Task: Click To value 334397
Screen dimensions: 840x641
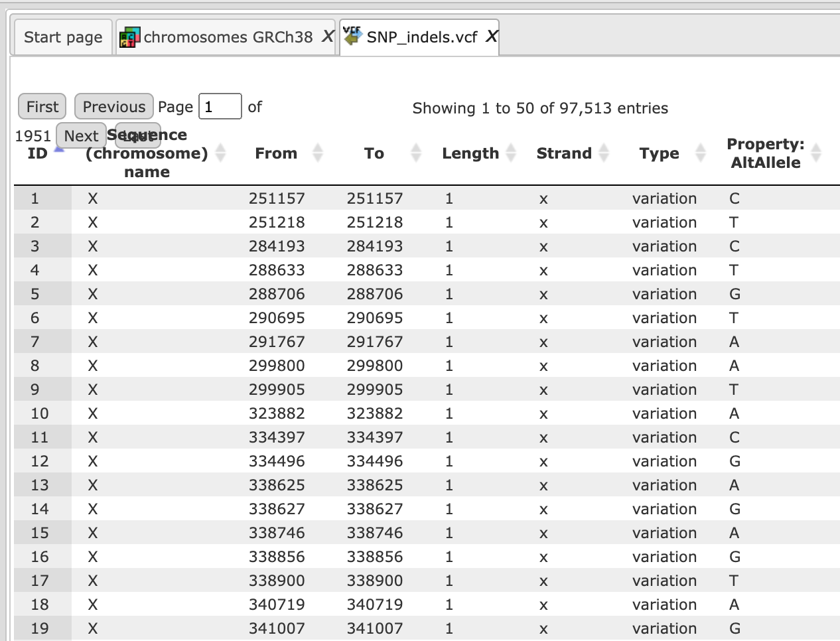Action: point(375,437)
